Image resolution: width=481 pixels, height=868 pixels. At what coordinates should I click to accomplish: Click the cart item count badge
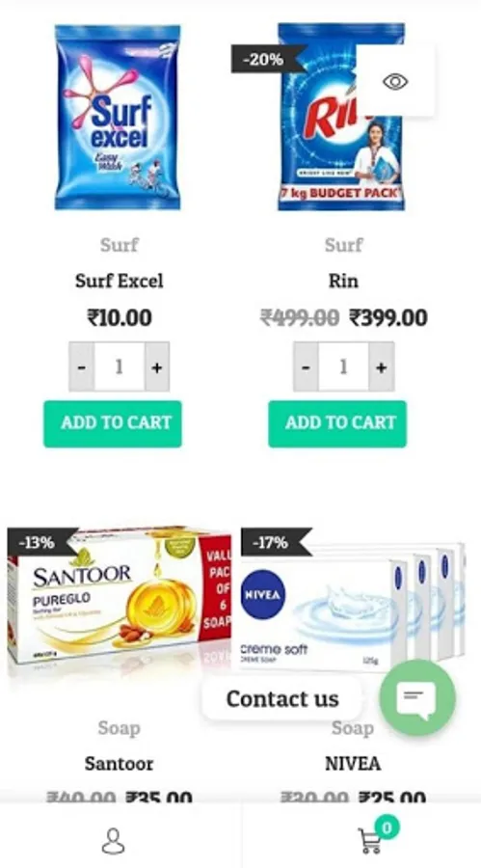click(x=387, y=827)
